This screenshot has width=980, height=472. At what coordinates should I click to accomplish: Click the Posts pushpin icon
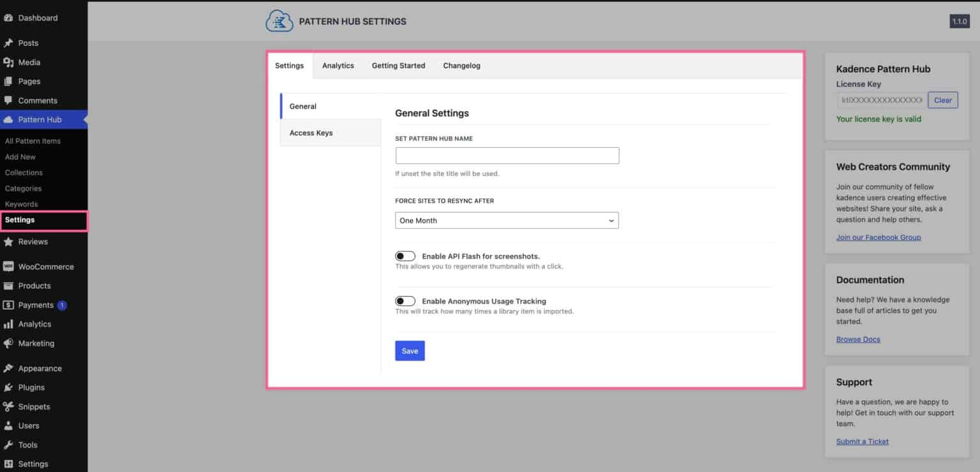click(x=8, y=43)
